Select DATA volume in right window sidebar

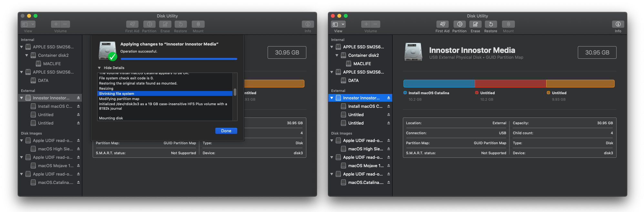(353, 80)
